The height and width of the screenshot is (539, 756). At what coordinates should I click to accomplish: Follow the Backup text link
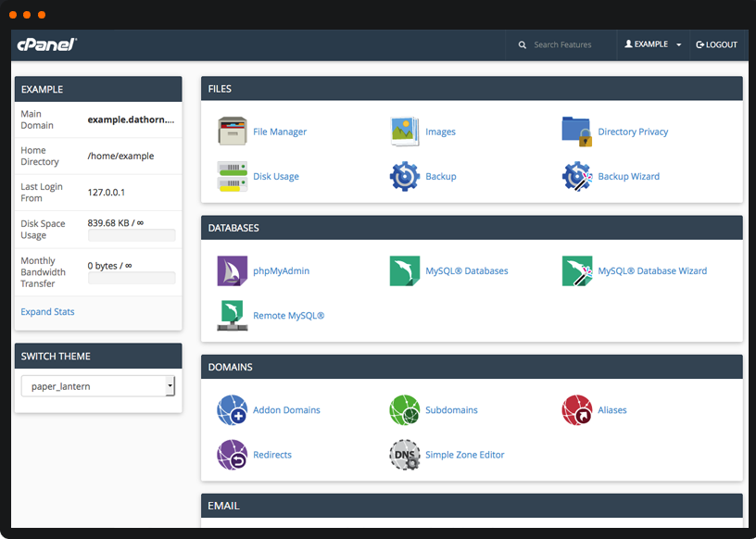click(x=441, y=177)
